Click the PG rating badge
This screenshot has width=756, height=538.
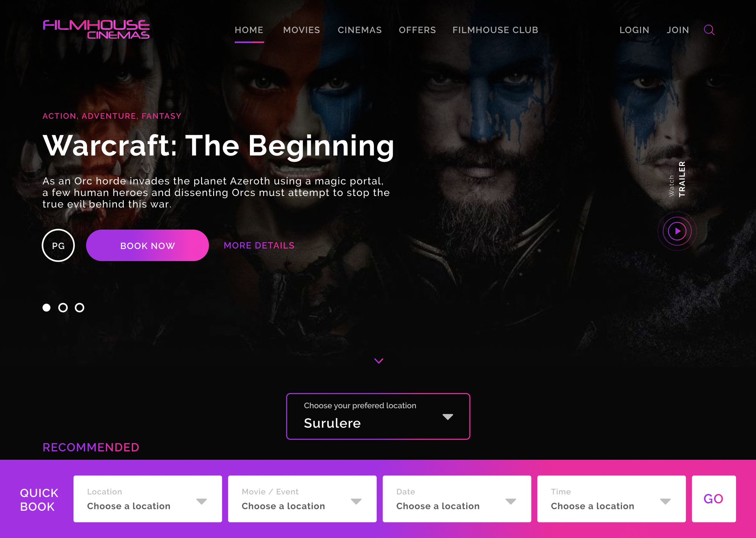[x=58, y=246]
